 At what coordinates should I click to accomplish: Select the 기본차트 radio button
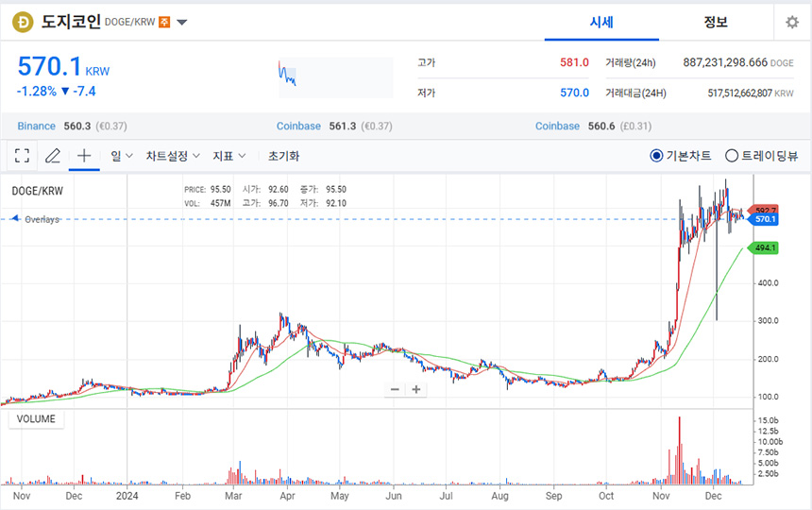656,155
